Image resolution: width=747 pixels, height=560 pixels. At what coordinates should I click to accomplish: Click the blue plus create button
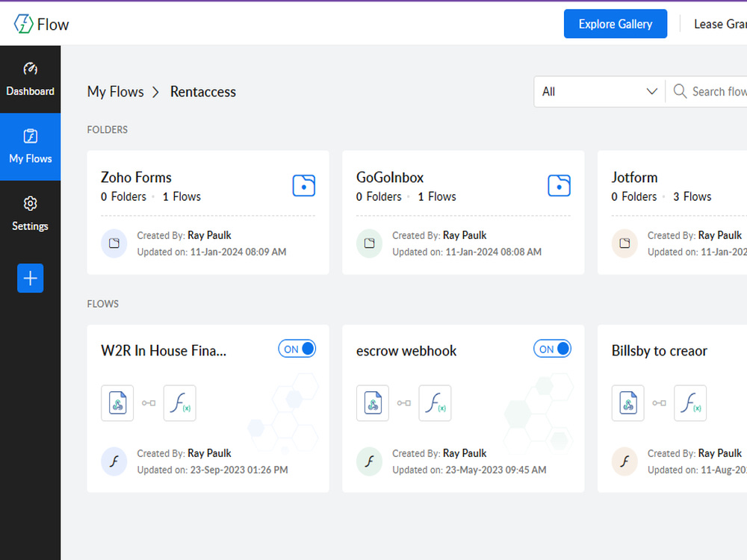click(30, 278)
